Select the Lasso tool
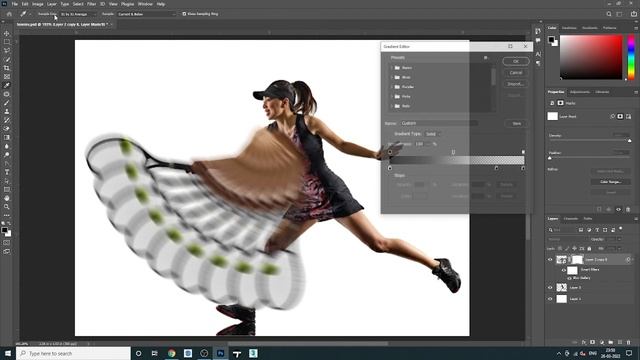Screen dimensions: 640x360 click(7, 51)
